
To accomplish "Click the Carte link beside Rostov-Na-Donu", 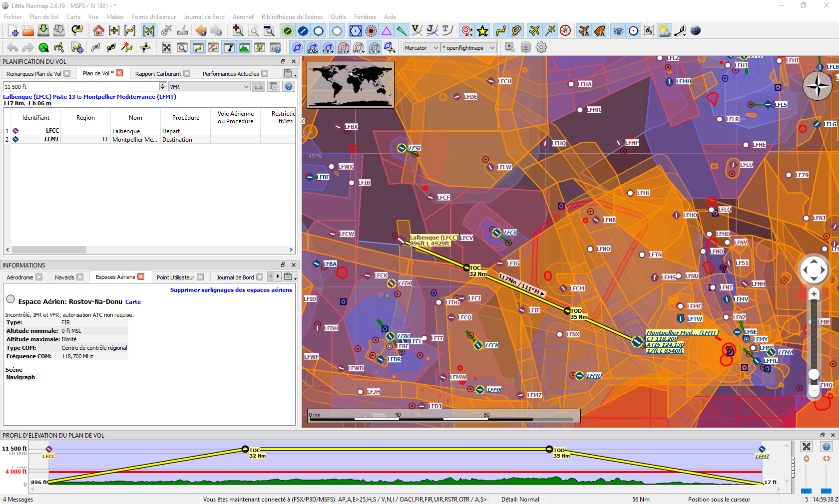I will click(x=133, y=302).
